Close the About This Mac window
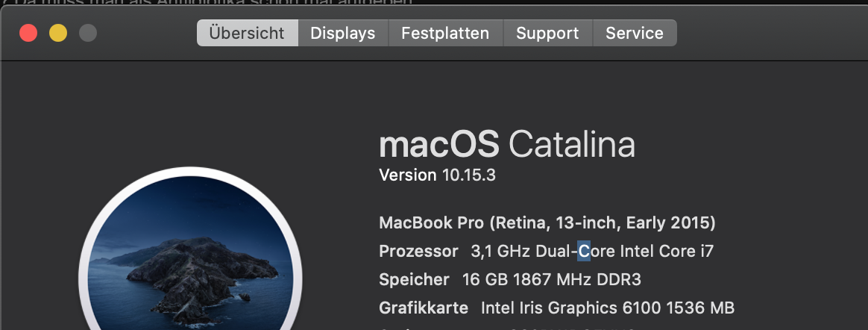This screenshot has height=330, width=868. coord(28,33)
